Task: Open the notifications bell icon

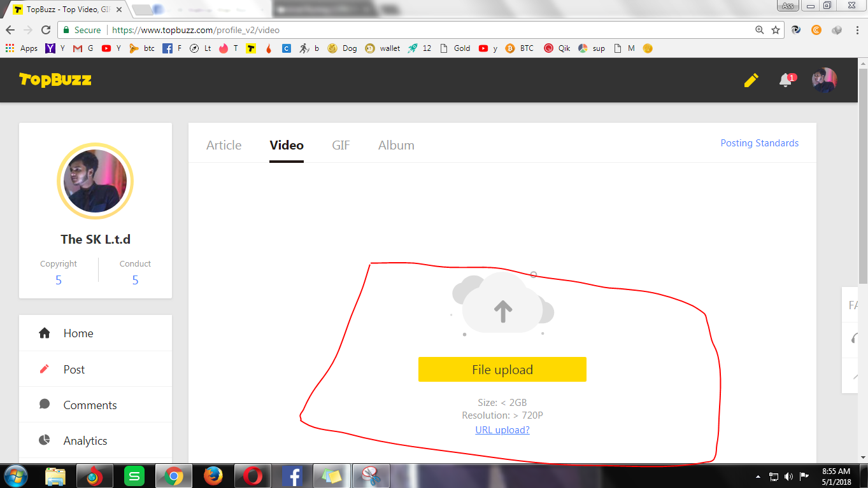Action: click(786, 80)
